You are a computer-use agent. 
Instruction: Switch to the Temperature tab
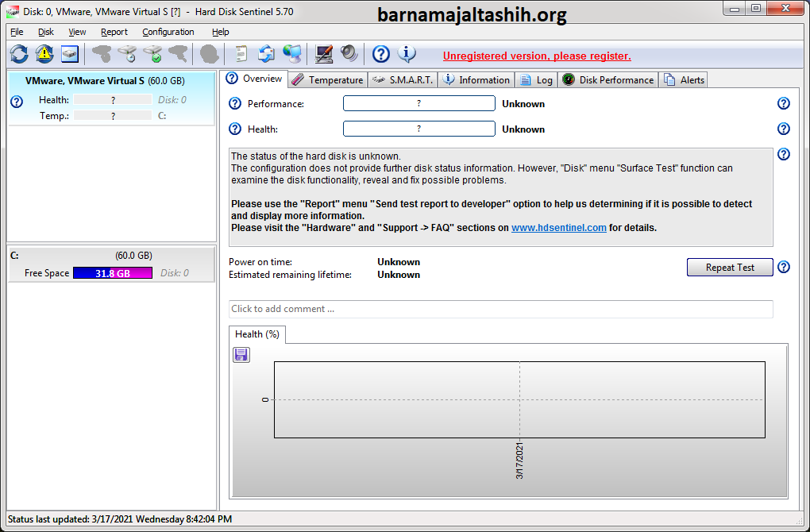click(x=327, y=80)
